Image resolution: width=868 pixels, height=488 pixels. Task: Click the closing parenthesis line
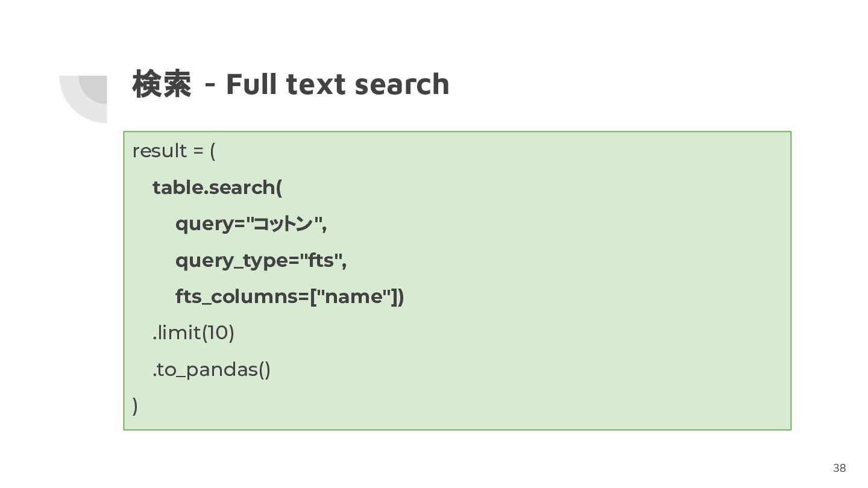tap(135, 406)
